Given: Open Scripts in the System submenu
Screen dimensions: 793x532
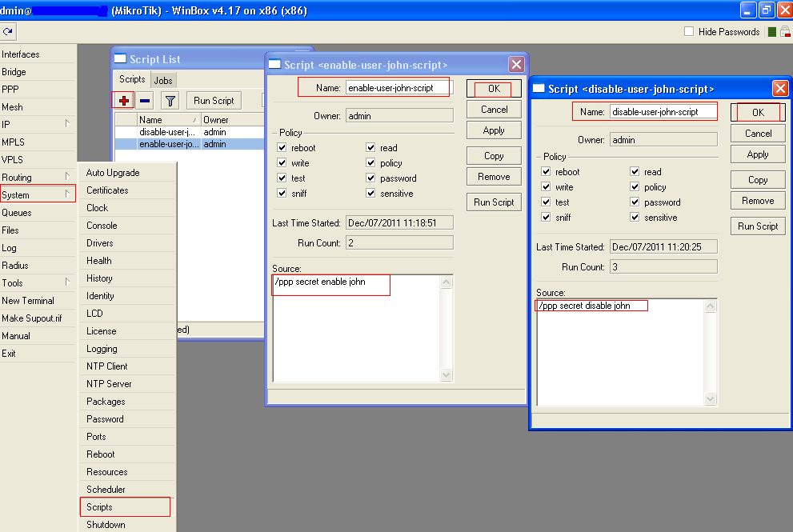Looking at the screenshot, I should click(x=126, y=506).
